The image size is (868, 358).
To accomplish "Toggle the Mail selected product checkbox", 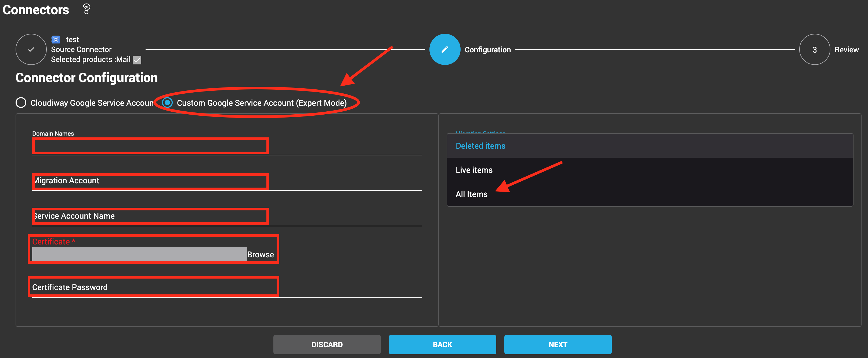I will coord(137,60).
